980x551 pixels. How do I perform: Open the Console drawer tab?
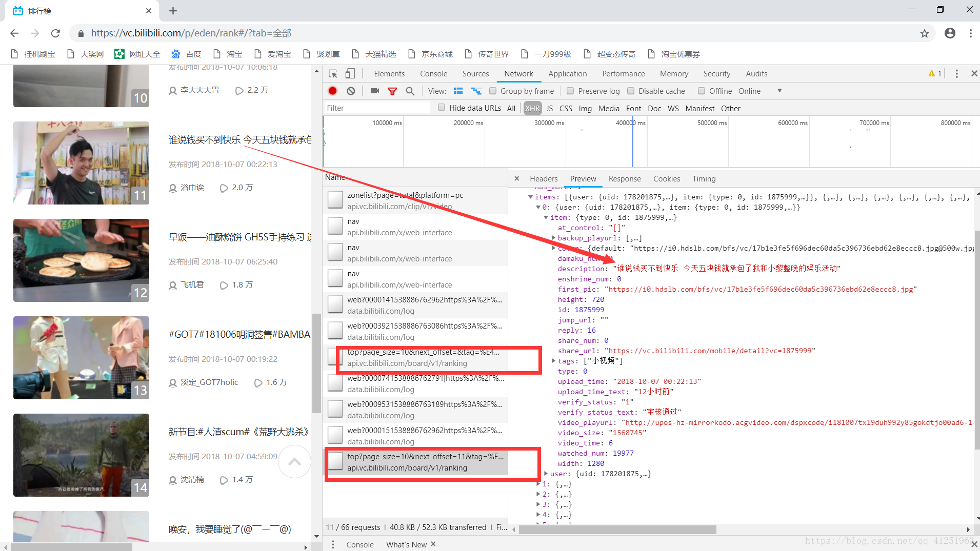pos(359,544)
